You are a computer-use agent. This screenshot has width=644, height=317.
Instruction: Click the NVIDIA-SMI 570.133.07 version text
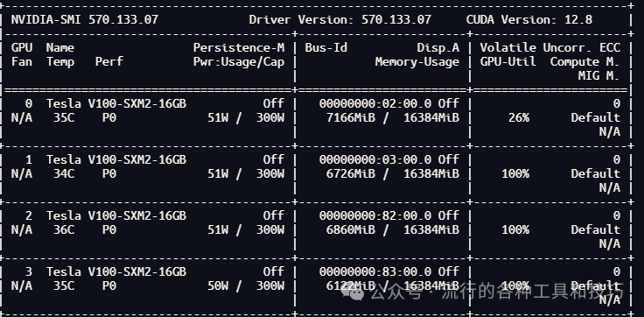point(84,19)
